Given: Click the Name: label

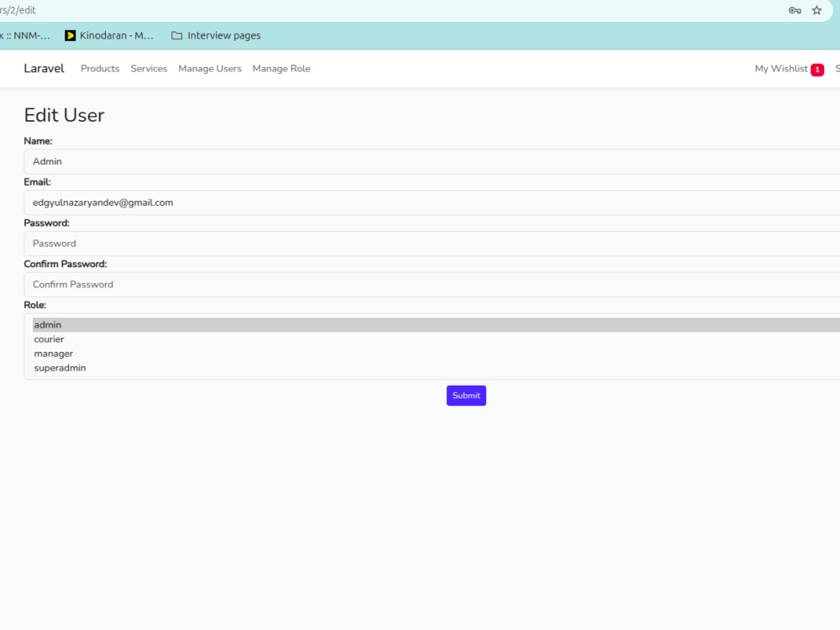Looking at the screenshot, I should pos(38,141).
